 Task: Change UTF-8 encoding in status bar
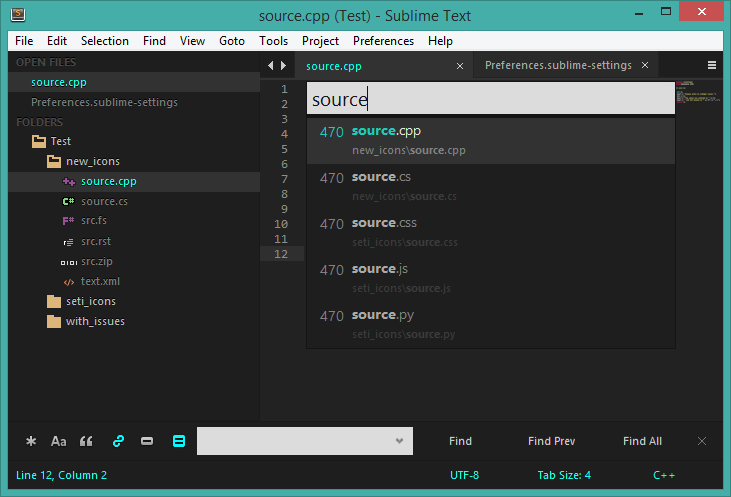coord(464,475)
